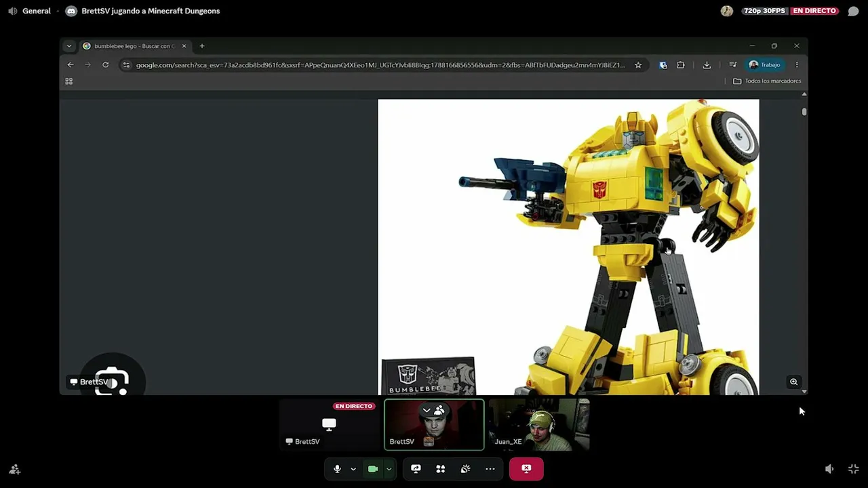The height and width of the screenshot is (488, 868).
Task: Open the Chrome three-dot menu
Action: click(797, 65)
